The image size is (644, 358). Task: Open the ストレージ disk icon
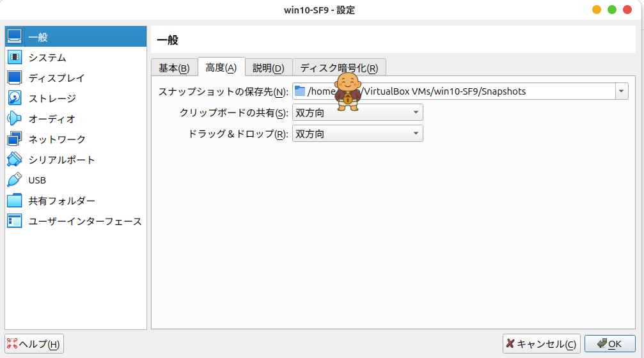[15, 98]
